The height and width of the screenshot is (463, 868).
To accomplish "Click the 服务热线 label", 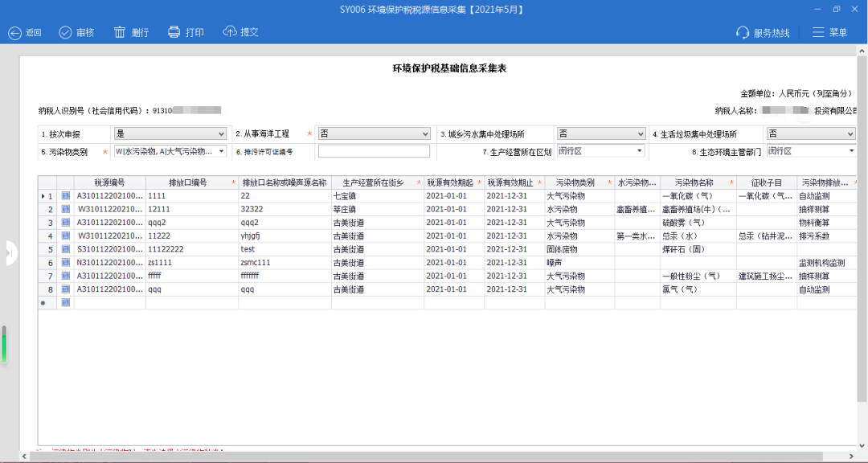I will [x=771, y=33].
